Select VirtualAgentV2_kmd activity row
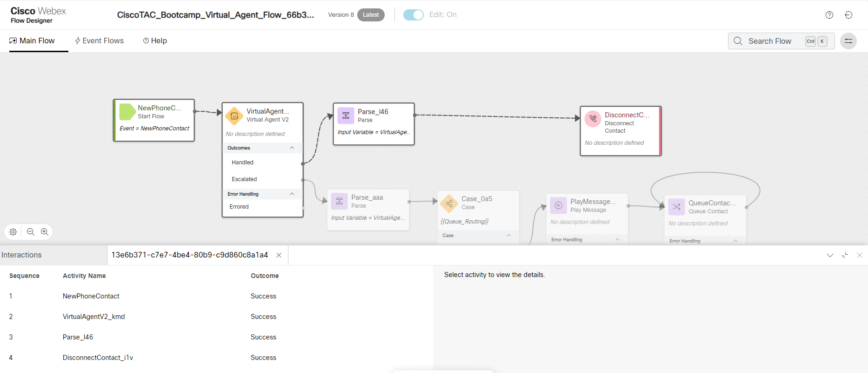Screen dimensions: 868x373 pos(216,317)
